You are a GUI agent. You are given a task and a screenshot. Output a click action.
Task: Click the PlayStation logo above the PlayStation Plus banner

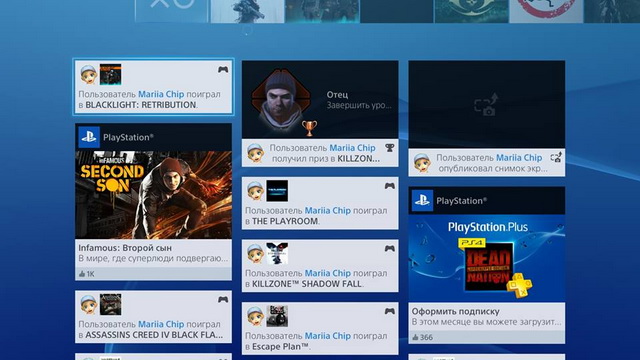[422, 200]
